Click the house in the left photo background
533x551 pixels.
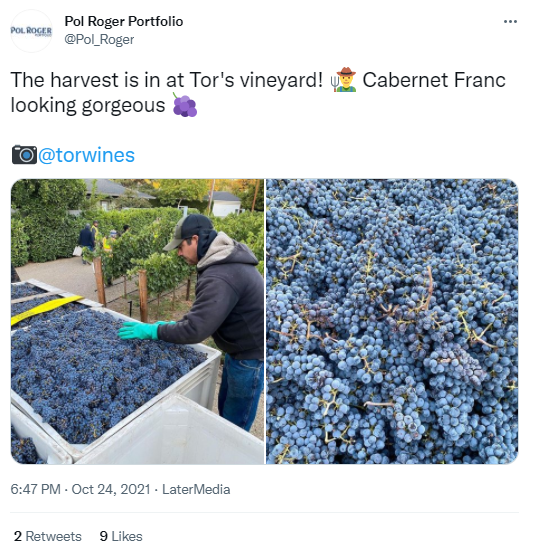pyautogui.click(x=225, y=203)
